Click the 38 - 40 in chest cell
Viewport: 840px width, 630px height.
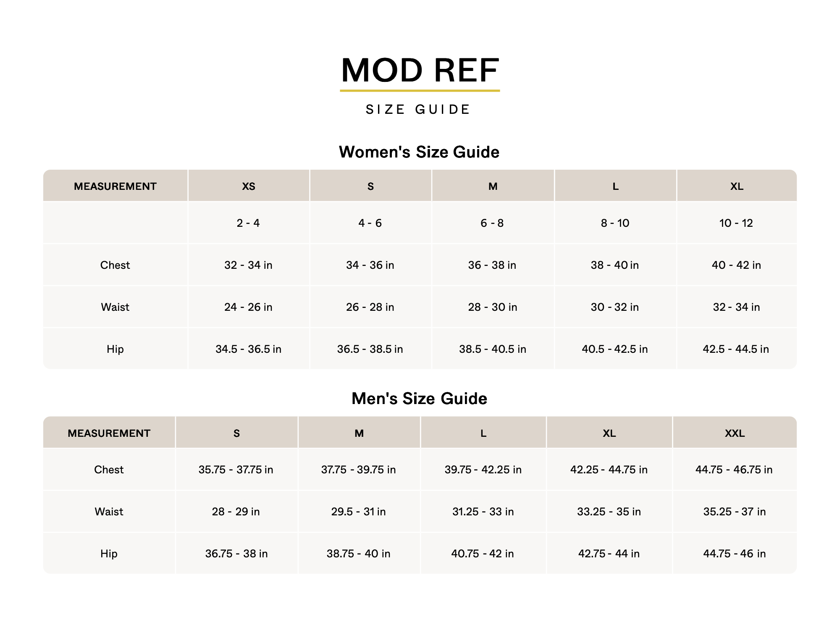614,265
